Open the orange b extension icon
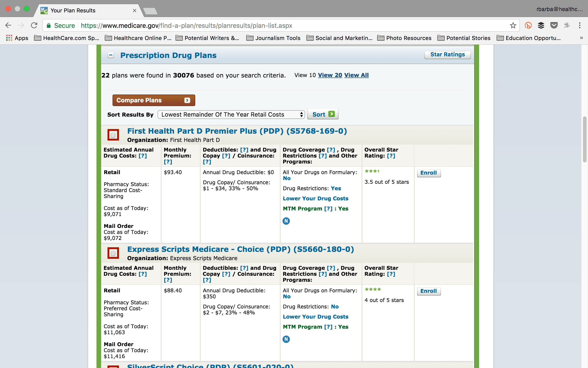The image size is (588, 368). [528, 25]
